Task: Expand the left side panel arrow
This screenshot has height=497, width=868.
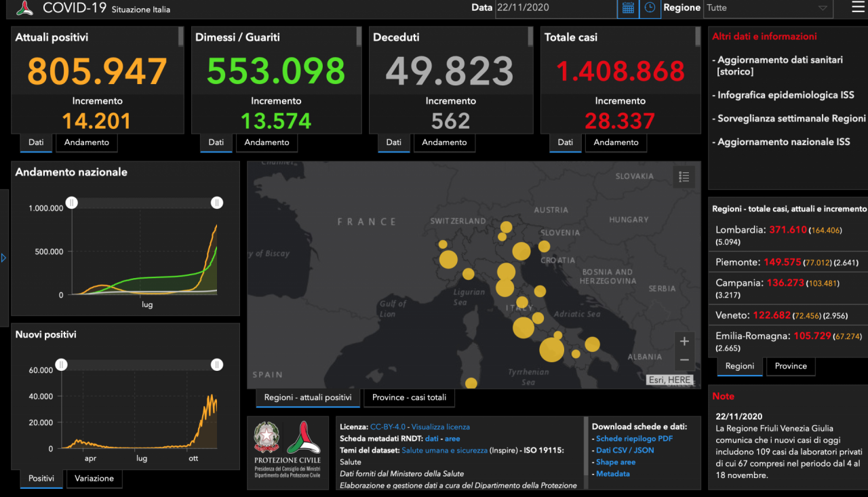Action: click(3, 258)
